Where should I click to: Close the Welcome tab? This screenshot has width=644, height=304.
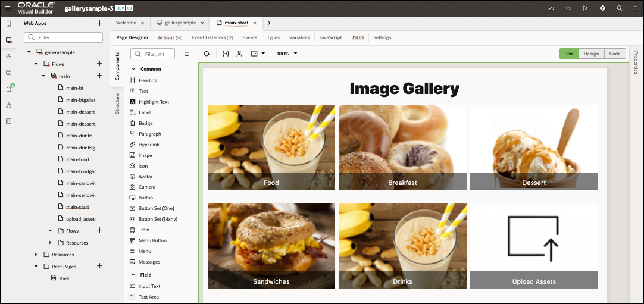tap(142, 23)
